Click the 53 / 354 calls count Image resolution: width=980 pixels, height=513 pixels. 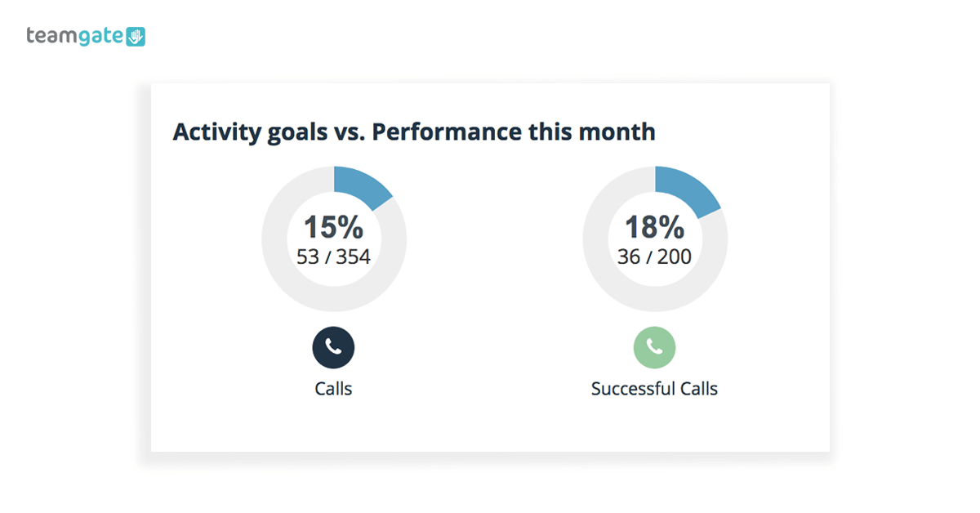coord(333,257)
